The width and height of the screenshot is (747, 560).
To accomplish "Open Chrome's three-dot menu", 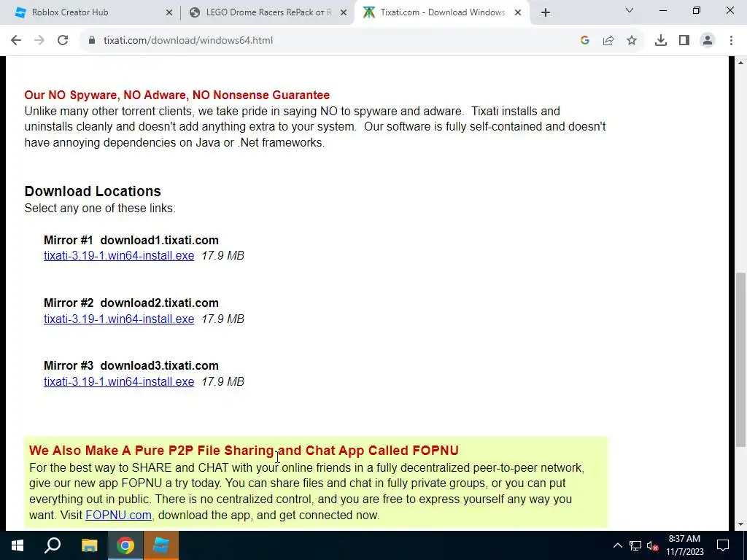I will 731,41.
